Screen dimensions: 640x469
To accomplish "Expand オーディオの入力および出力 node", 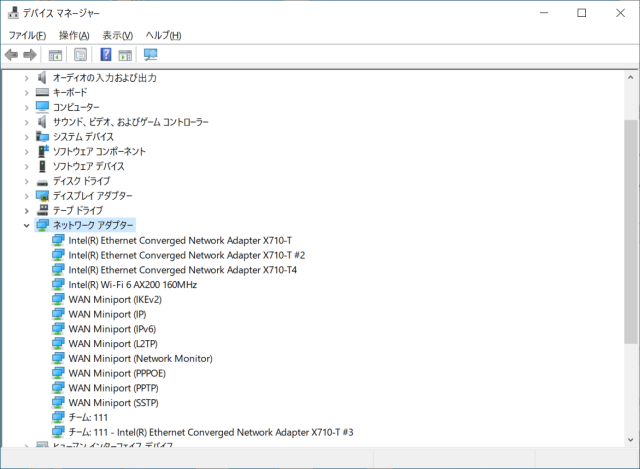I will (27, 78).
